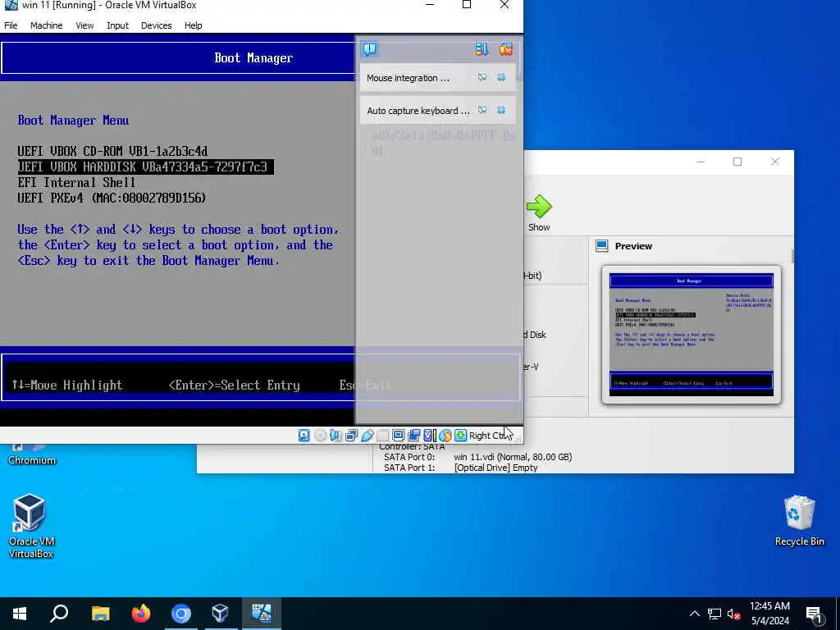Screen dimensions: 840x630
Task: Switch to VirtualBox Manager taskbar button
Action: point(221,614)
